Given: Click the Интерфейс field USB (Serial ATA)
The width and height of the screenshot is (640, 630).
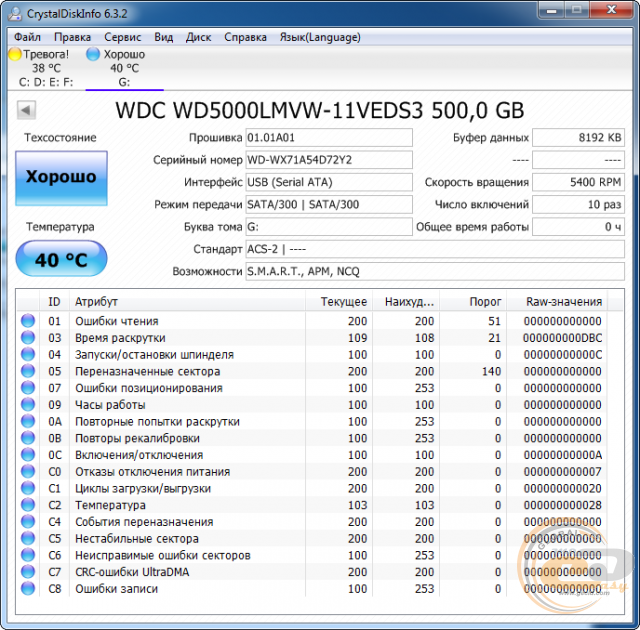Looking at the screenshot, I should pyautogui.click(x=329, y=182).
